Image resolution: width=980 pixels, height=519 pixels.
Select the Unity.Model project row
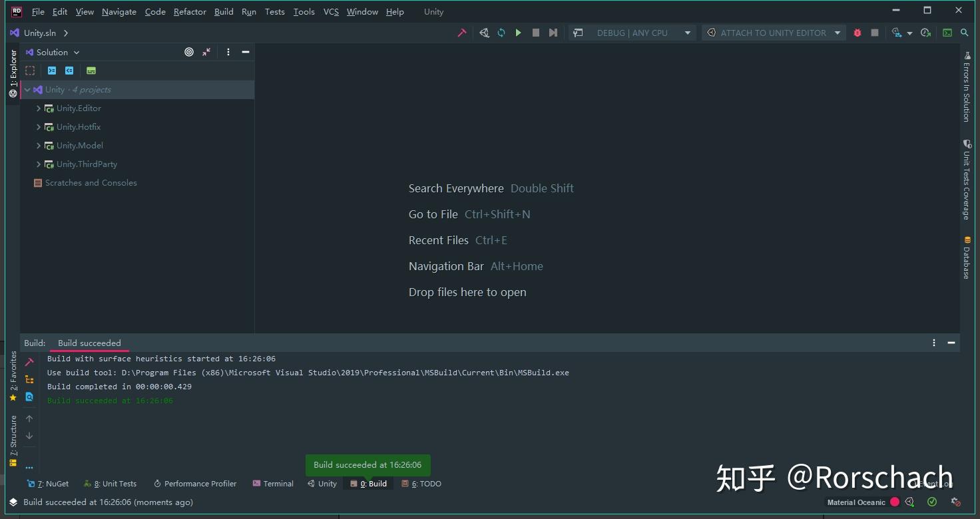click(138, 146)
